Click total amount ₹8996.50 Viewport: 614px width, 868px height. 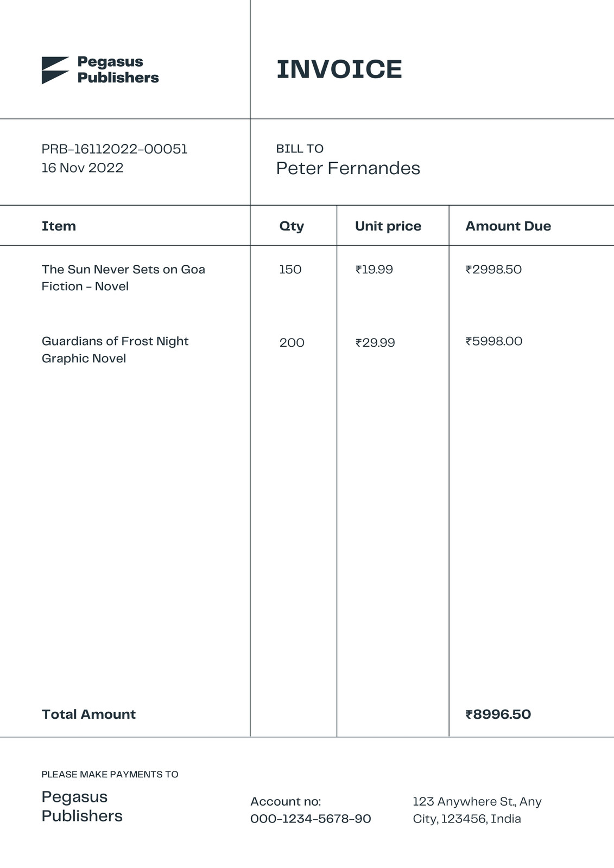498,714
